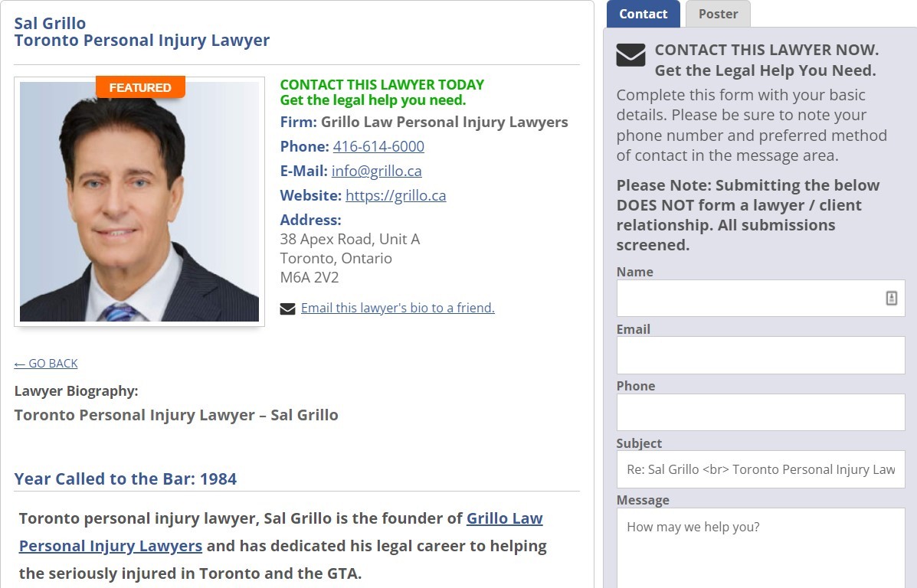
Task: Focus the Email input field
Action: coord(760,355)
